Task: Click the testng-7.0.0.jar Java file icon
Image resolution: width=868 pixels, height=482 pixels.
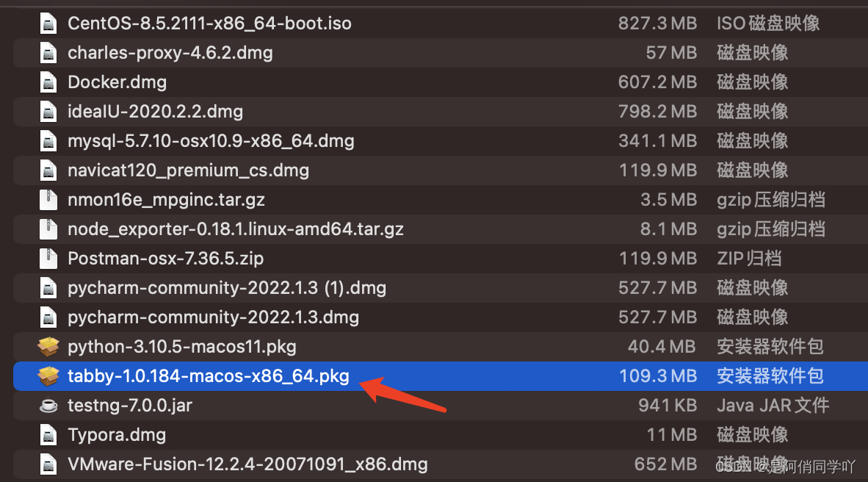Action: pyautogui.click(x=48, y=405)
